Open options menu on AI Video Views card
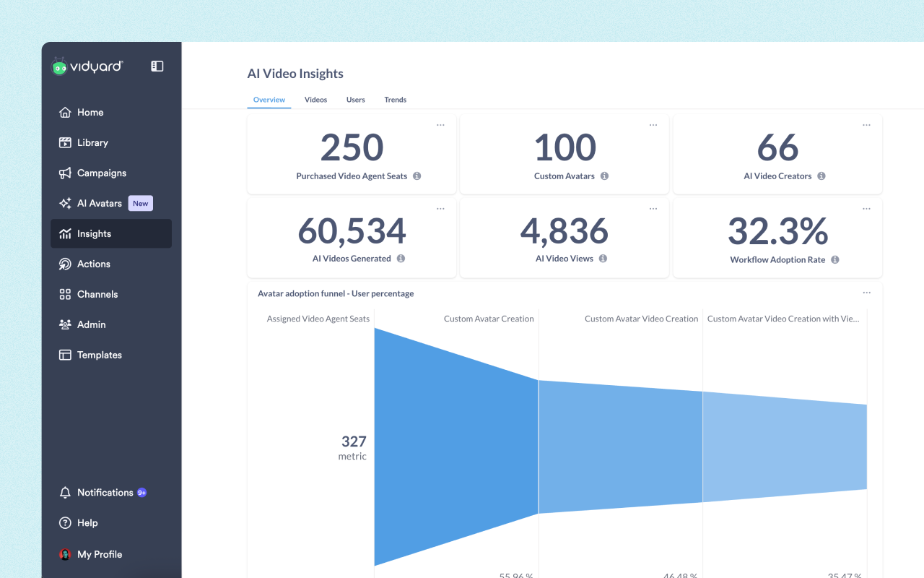This screenshot has height=578, width=924. (653, 209)
